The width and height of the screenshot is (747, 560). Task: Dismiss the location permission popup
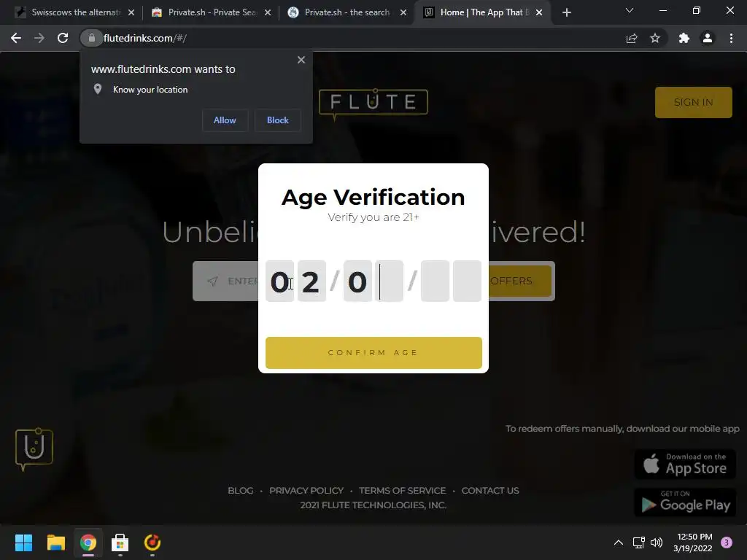point(301,60)
